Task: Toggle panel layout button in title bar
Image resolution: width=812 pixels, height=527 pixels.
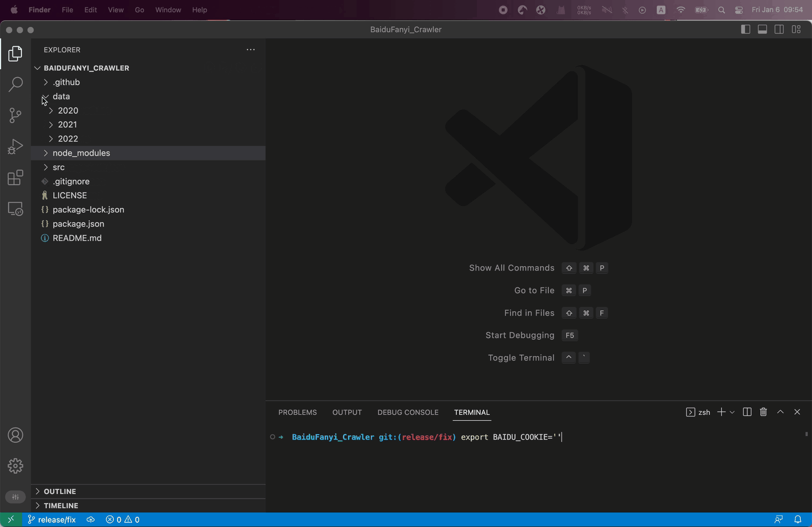Action: point(762,30)
